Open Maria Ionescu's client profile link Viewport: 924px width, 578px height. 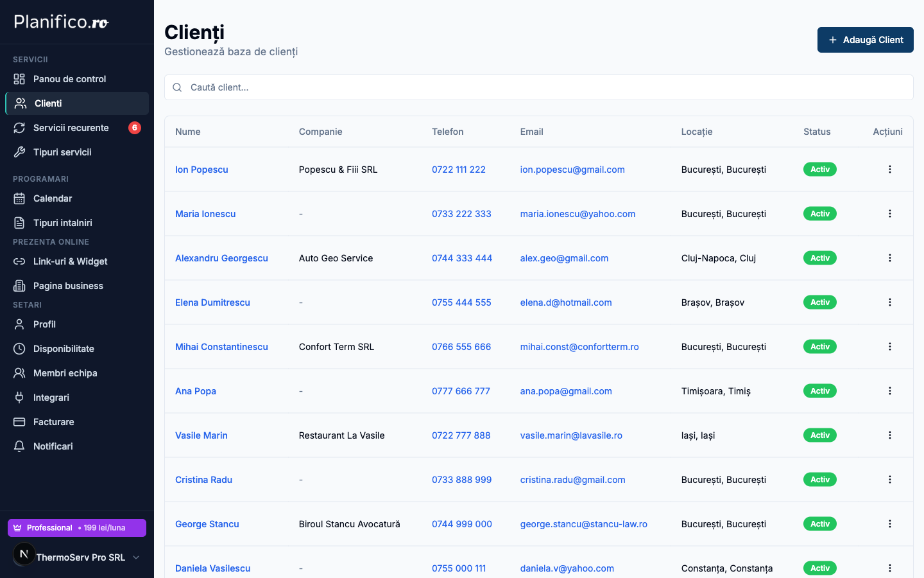[205, 213]
